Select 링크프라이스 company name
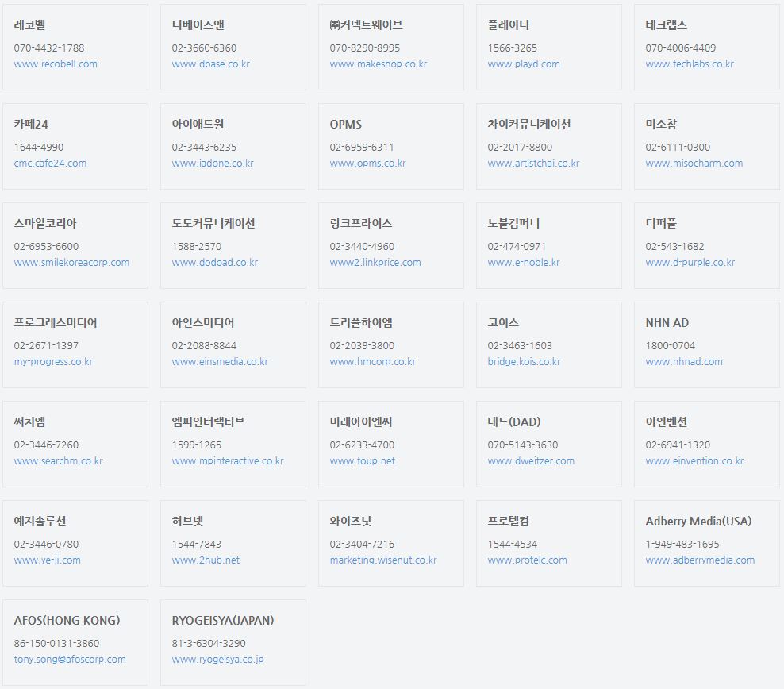Screen dimensions: 784x689 [x=361, y=223]
